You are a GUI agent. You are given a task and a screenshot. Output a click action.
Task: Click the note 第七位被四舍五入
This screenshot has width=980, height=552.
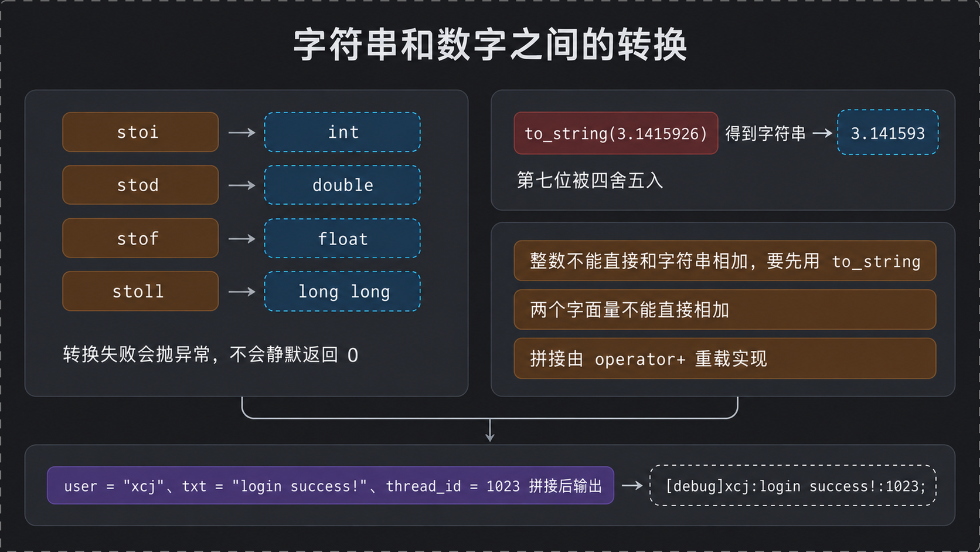[590, 180]
